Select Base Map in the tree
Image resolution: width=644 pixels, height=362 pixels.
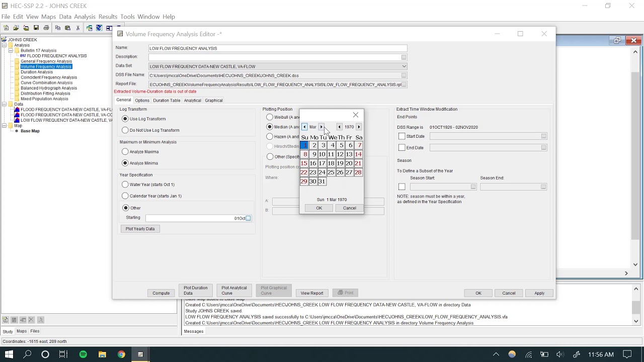[30, 131]
